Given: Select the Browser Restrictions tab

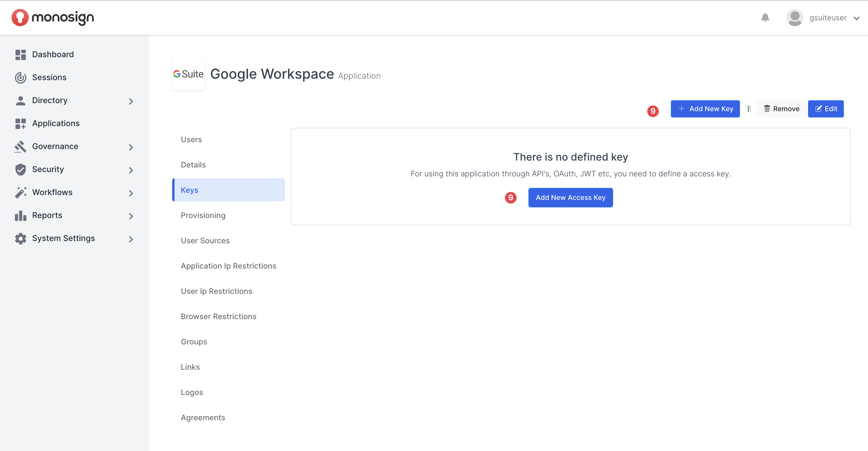Looking at the screenshot, I should coord(218,316).
